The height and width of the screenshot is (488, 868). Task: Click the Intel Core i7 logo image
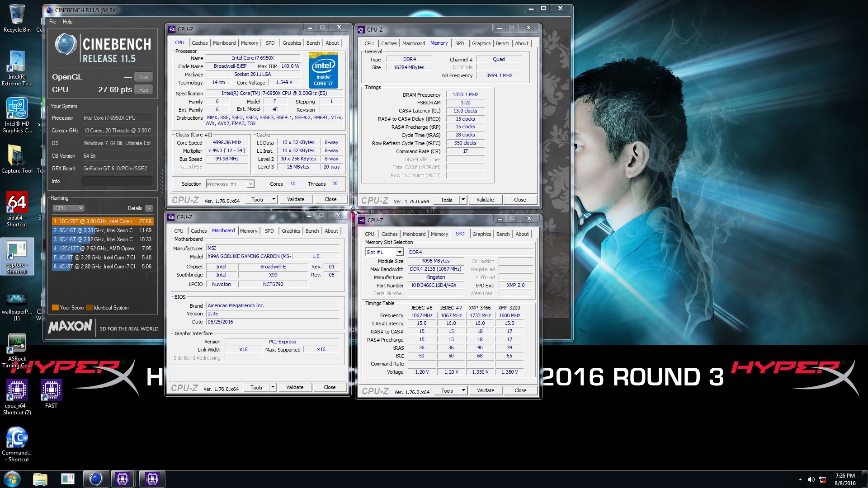323,70
